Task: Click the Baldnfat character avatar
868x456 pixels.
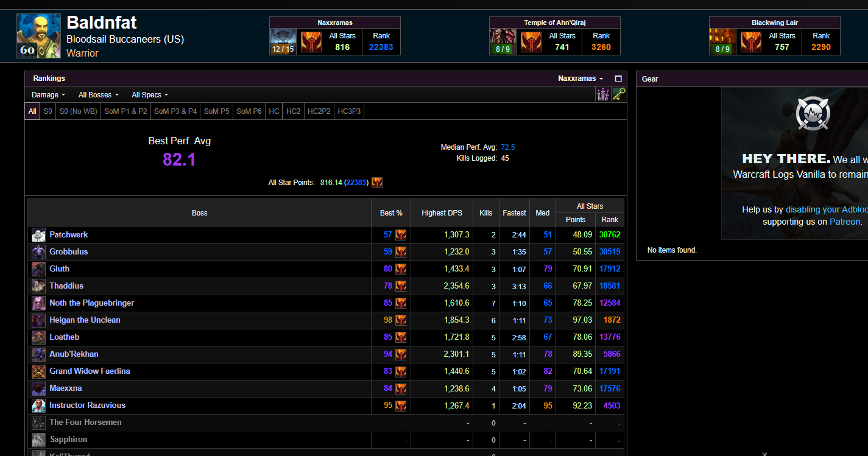Action: coord(38,36)
